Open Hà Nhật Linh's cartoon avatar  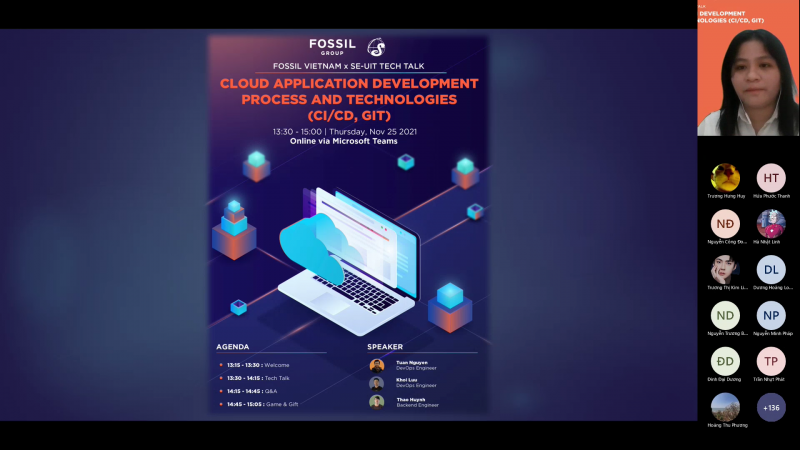(x=771, y=224)
